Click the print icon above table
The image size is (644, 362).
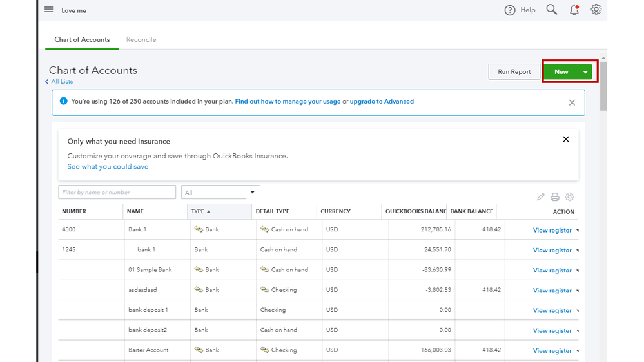tap(555, 197)
